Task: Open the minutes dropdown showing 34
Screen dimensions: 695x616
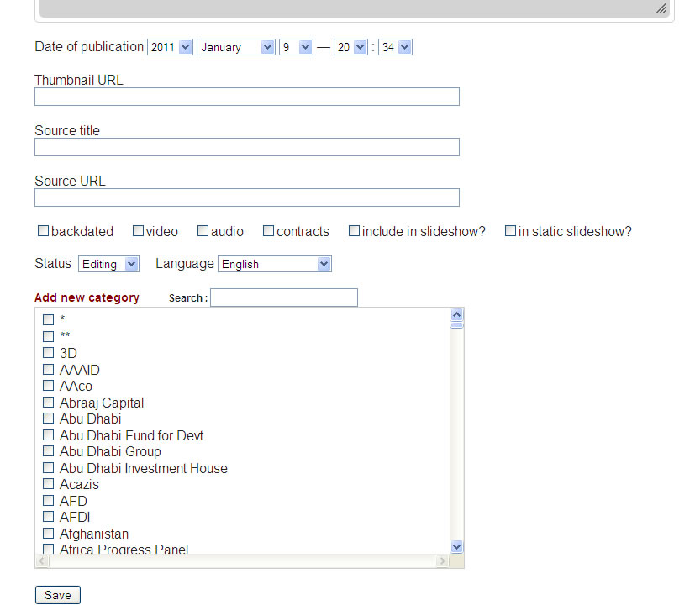Action: [x=395, y=47]
